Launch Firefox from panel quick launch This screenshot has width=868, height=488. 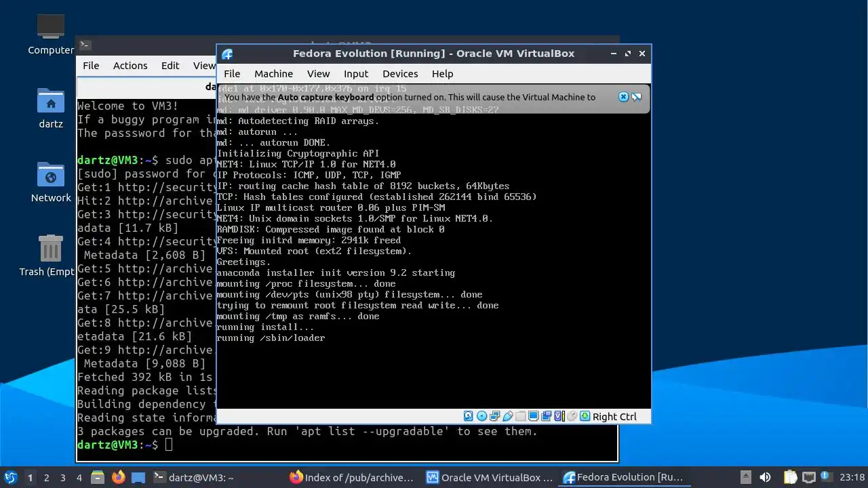tap(119, 477)
